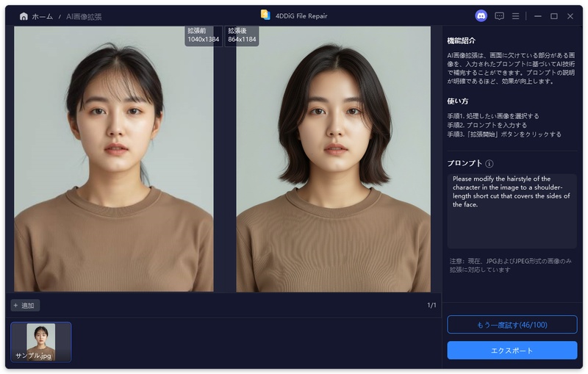Screen dimensions: 588x374
Task: Go to ホーム breadcrumb link
Action: pyautogui.click(x=42, y=16)
